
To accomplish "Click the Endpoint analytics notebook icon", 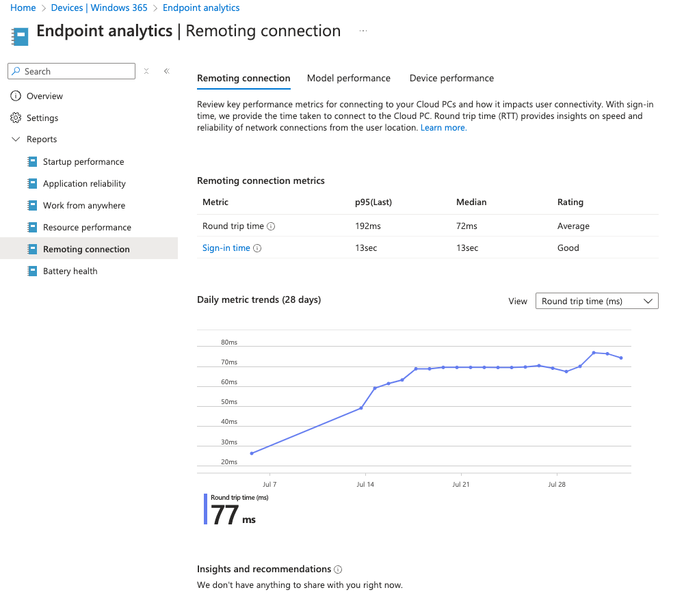I will pyautogui.click(x=21, y=36).
